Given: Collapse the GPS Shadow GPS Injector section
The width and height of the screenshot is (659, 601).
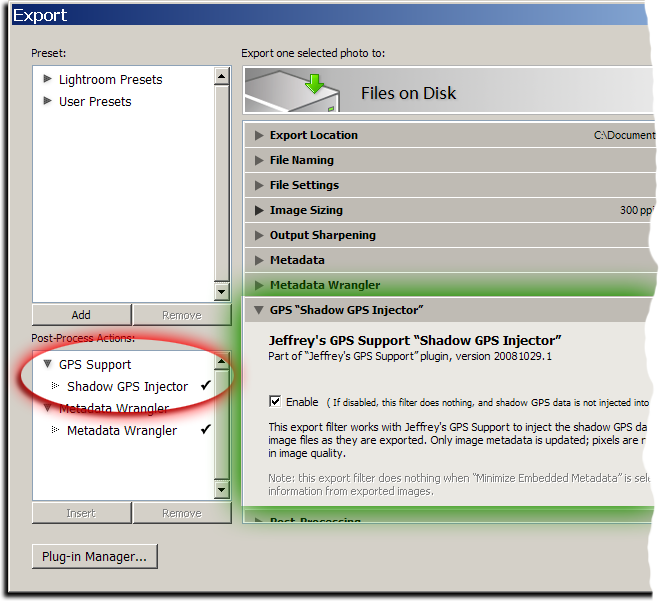Looking at the screenshot, I should (259, 310).
